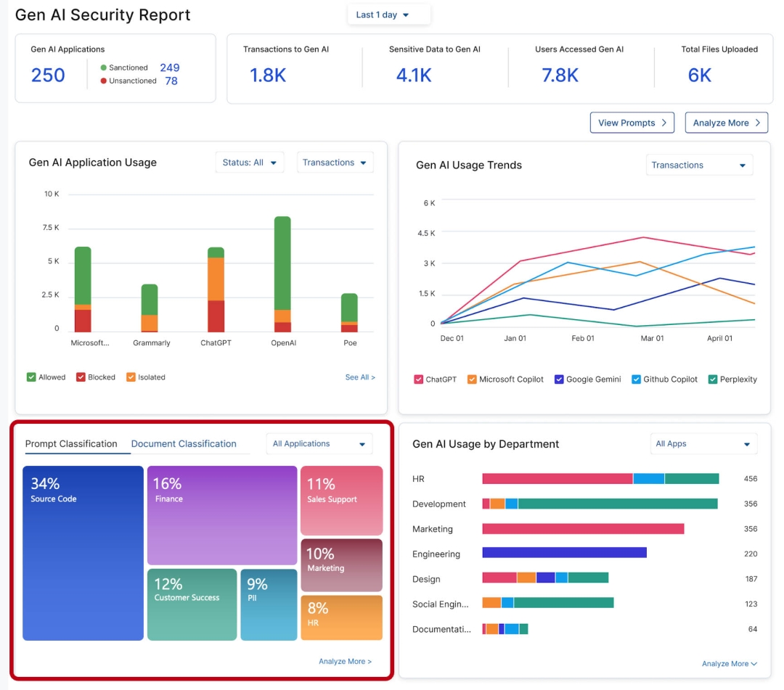Switch to Document Classification tab
Viewport: 784px width, 690px height.
(x=184, y=444)
